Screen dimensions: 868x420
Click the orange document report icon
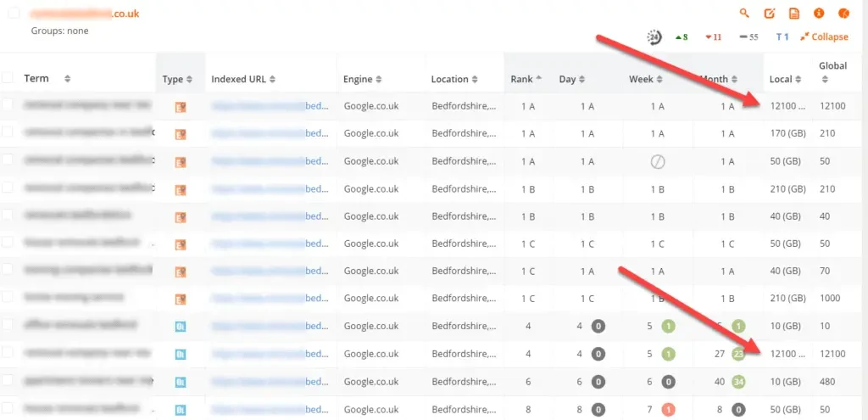793,14
